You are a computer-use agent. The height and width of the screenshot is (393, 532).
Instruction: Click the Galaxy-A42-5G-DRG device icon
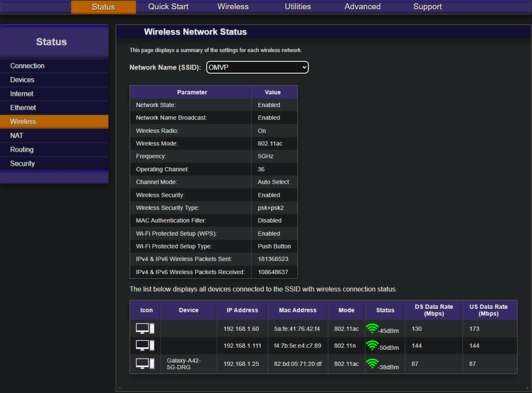click(x=145, y=363)
